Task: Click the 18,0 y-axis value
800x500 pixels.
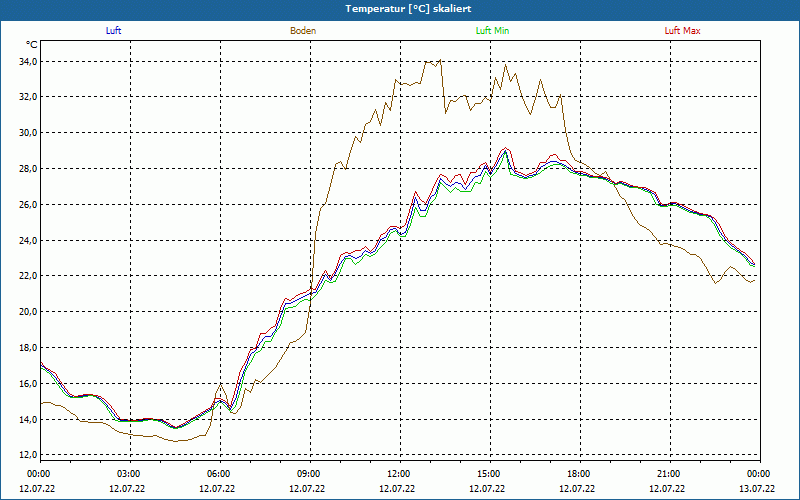Action: [28, 348]
